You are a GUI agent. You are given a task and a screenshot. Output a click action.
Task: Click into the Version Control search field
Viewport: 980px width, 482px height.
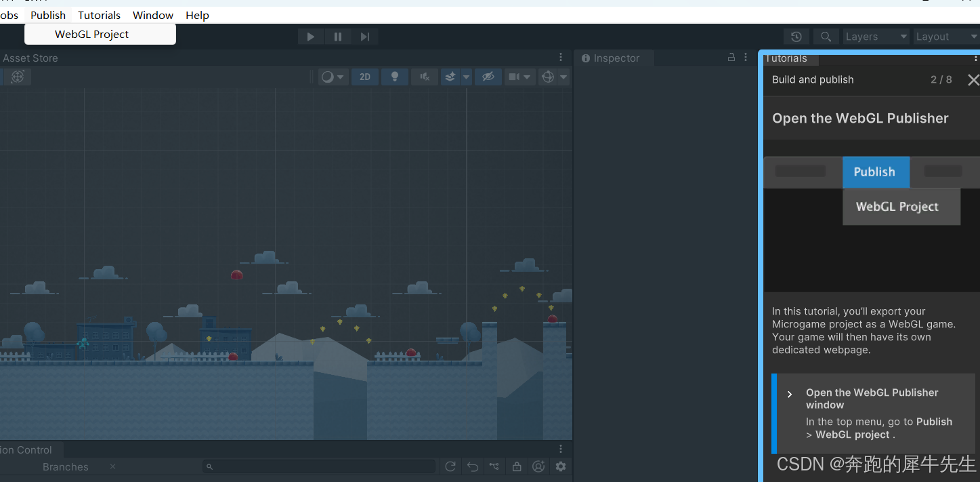click(x=319, y=466)
